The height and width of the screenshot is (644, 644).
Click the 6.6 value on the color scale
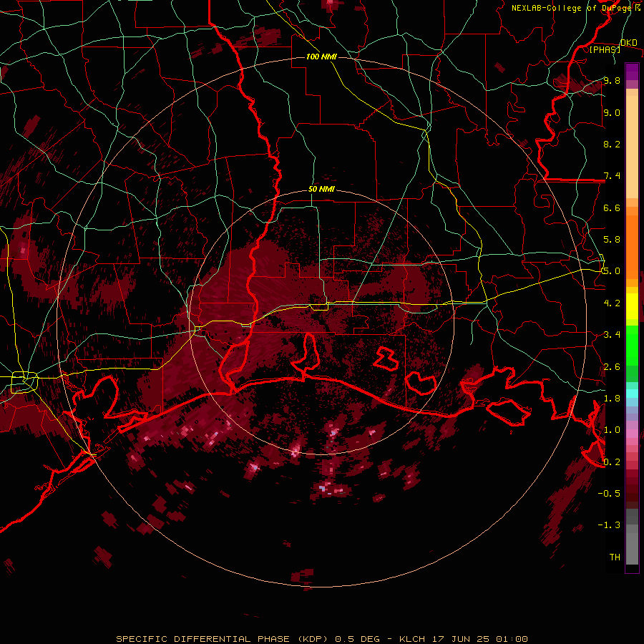pos(612,208)
